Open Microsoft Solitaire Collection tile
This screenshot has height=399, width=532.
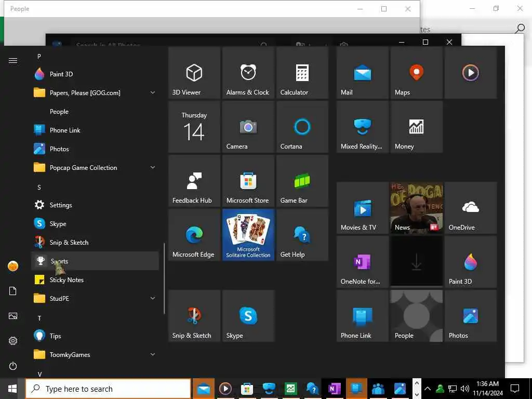click(x=248, y=235)
